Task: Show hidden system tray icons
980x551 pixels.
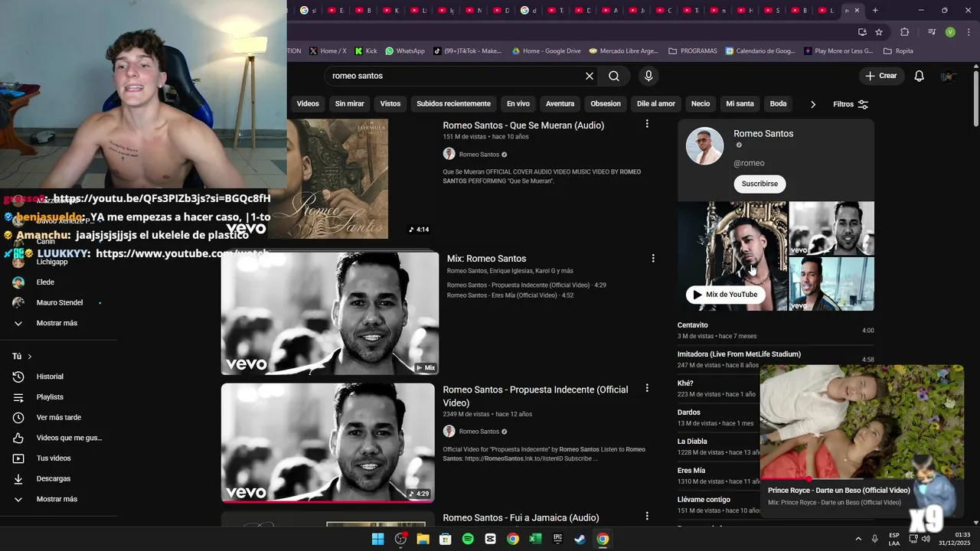Action: [x=857, y=539]
